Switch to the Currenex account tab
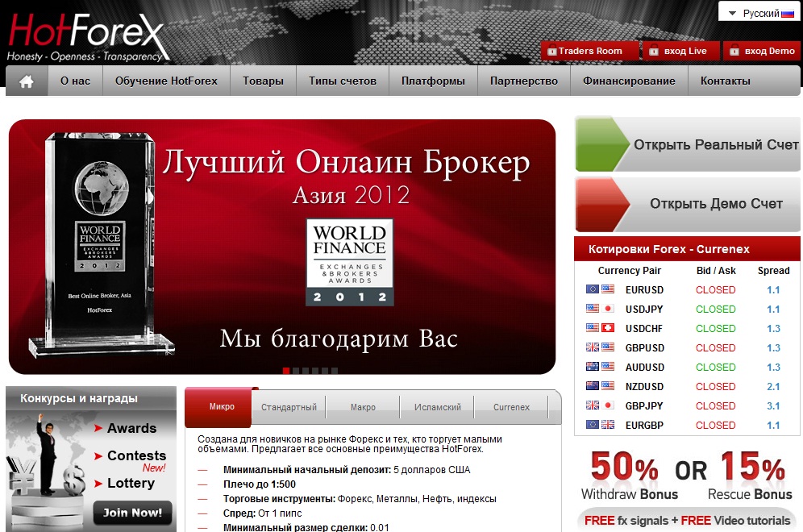The image size is (803, 532). coord(511,407)
